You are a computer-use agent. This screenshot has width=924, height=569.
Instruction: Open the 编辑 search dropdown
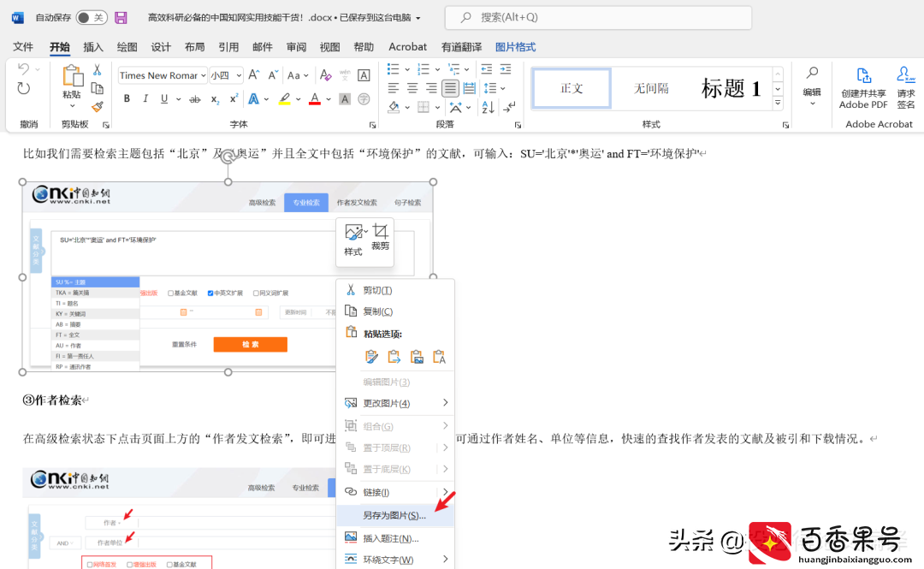812,86
